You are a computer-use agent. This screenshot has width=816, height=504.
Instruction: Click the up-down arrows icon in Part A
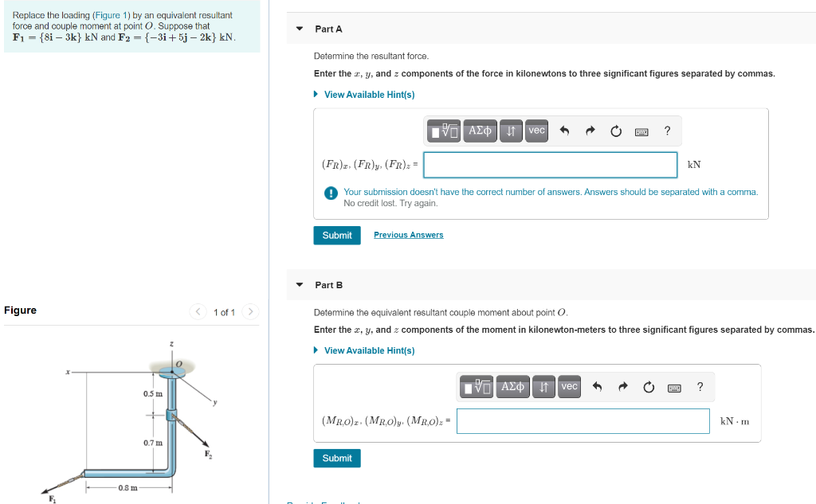(511, 131)
